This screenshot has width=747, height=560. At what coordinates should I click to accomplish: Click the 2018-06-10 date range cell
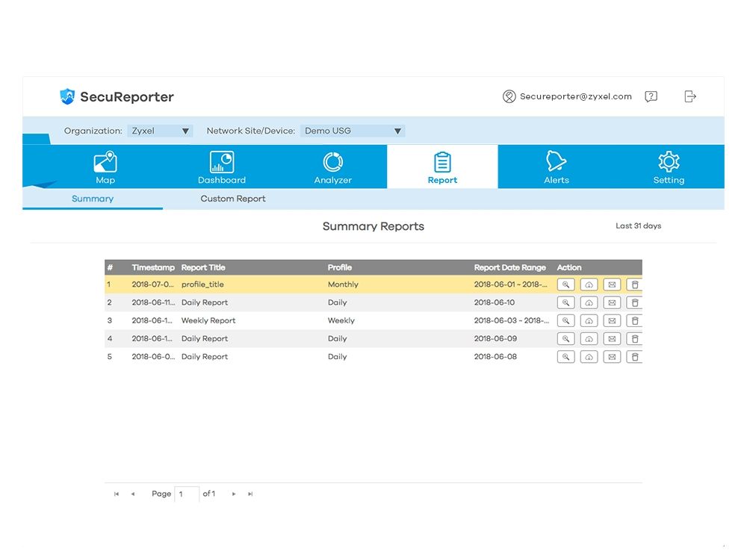pos(494,302)
